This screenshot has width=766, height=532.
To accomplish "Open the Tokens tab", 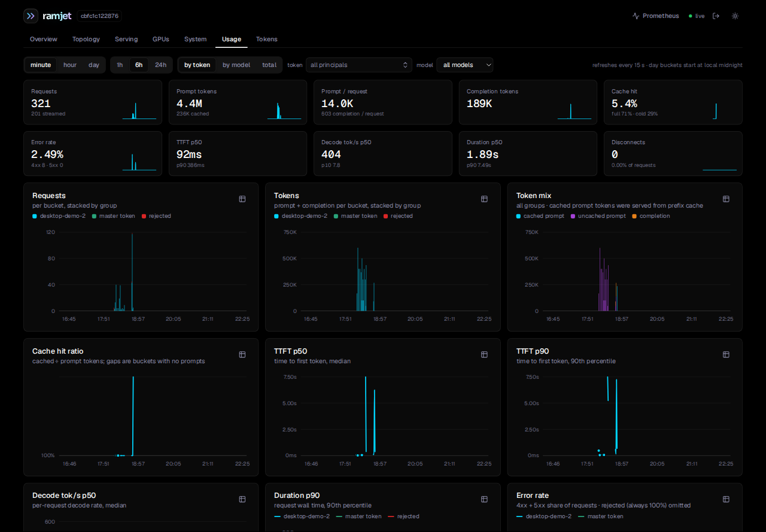I will [267, 39].
